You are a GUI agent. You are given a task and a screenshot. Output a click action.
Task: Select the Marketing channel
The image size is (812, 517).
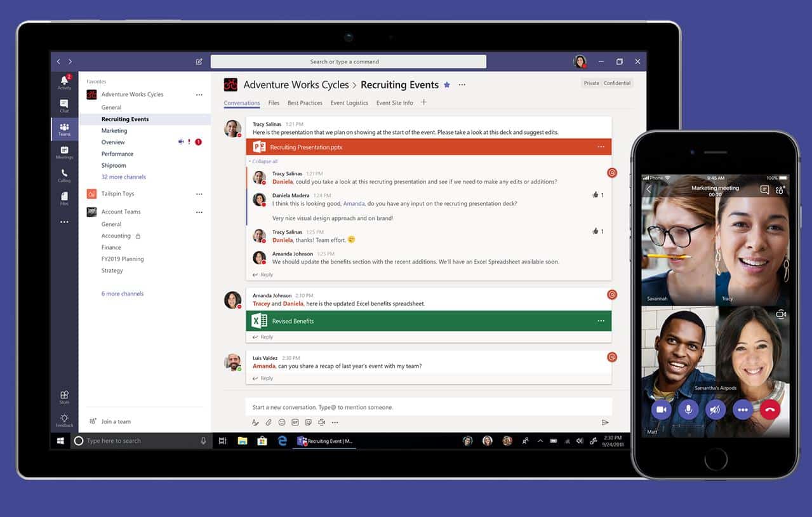point(114,131)
